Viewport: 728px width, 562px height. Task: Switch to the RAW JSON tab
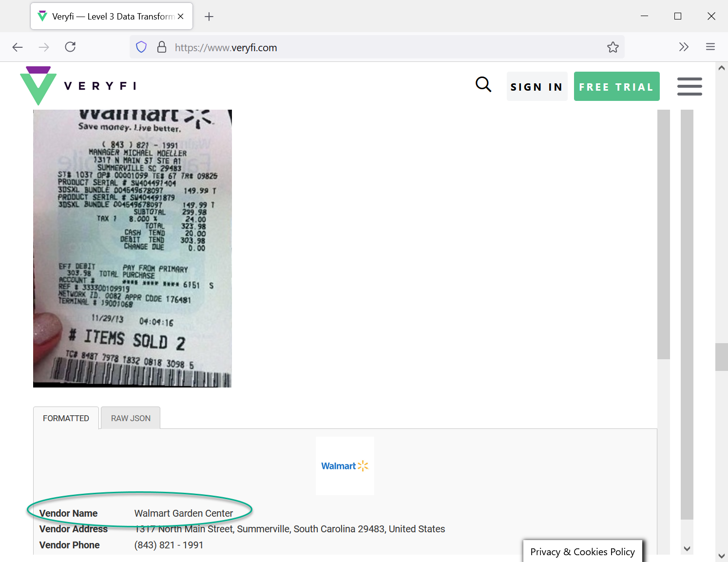point(131,418)
